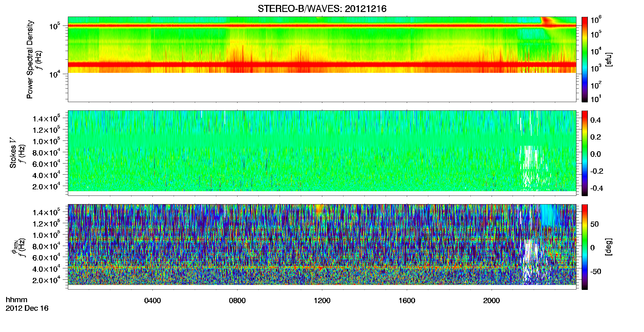Click the "1600" time tick label
644x332 pixels.
[407, 301]
